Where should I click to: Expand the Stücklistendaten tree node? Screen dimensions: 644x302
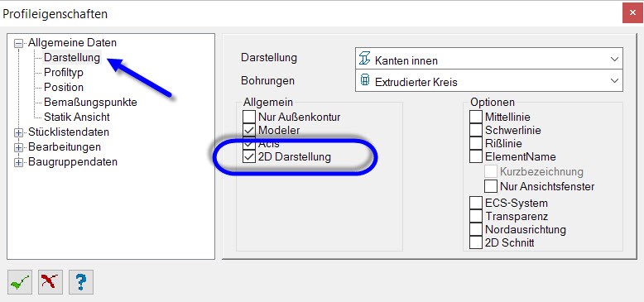pos(18,132)
